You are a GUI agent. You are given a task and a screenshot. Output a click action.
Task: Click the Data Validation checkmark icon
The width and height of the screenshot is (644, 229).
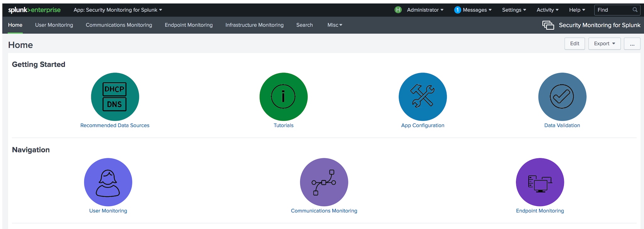562,97
